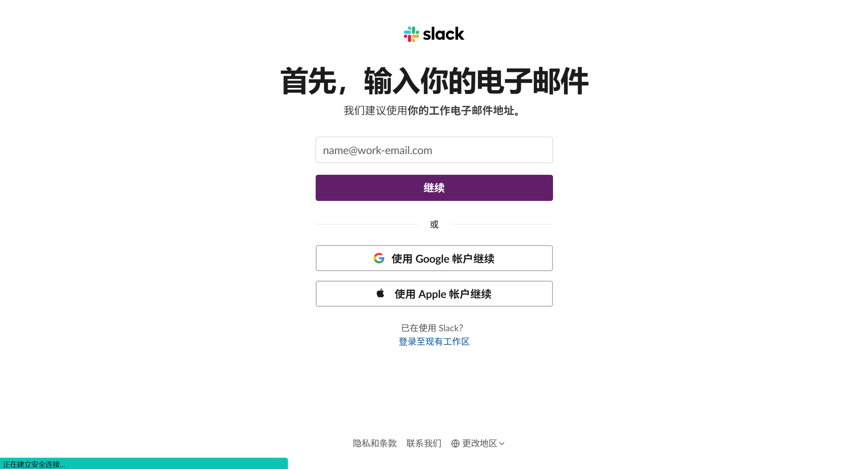Open the 登录至现有工作区 link

pyautogui.click(x=434, y=341)
